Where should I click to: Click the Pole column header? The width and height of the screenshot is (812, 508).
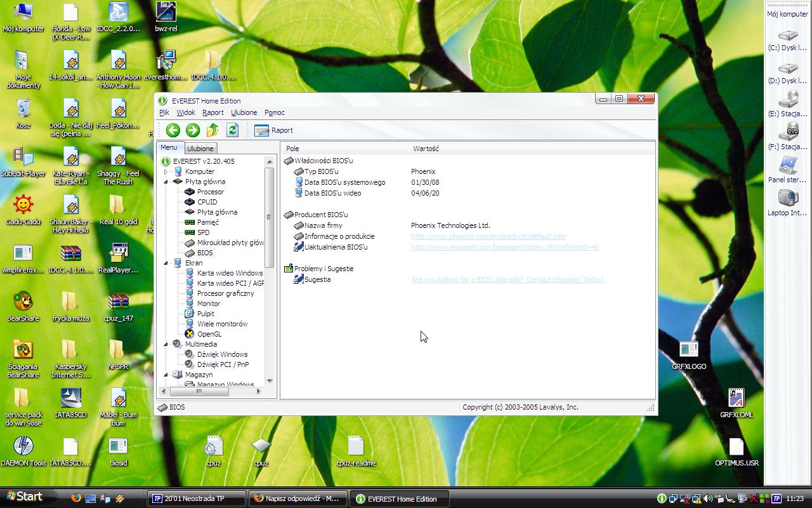(345, 149)
